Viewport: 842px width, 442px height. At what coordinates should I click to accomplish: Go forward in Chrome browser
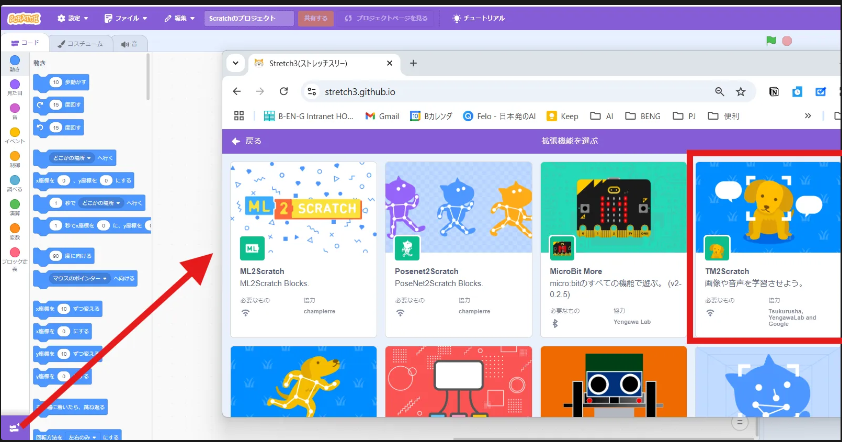[x=260, y=92]
